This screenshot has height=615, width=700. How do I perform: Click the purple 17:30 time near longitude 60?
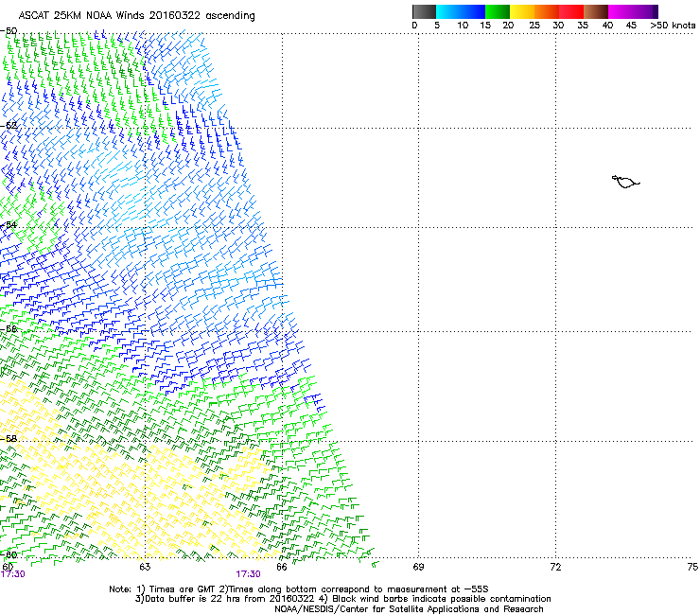pos(12,574)
